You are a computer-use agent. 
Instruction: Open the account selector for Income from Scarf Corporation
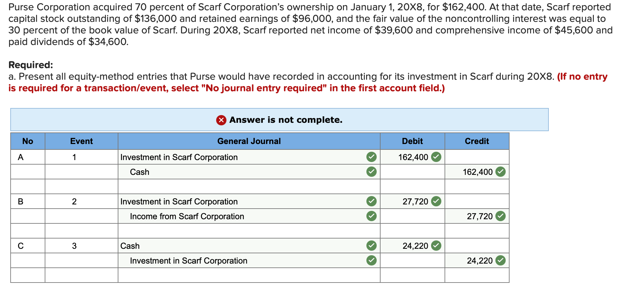(225, 216)
